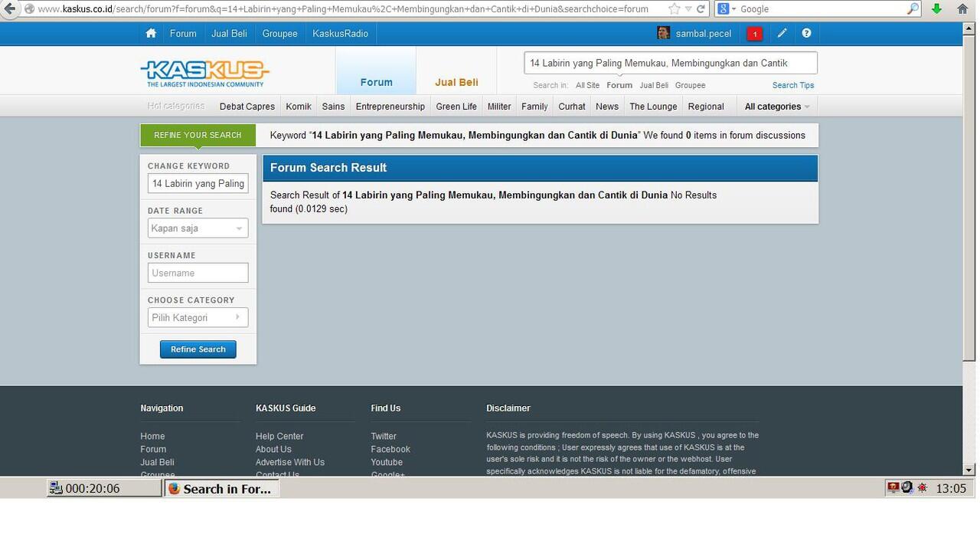
Task: Open URL history dropdown arrow
Action: pyautogui.click(x=688, y=9)
